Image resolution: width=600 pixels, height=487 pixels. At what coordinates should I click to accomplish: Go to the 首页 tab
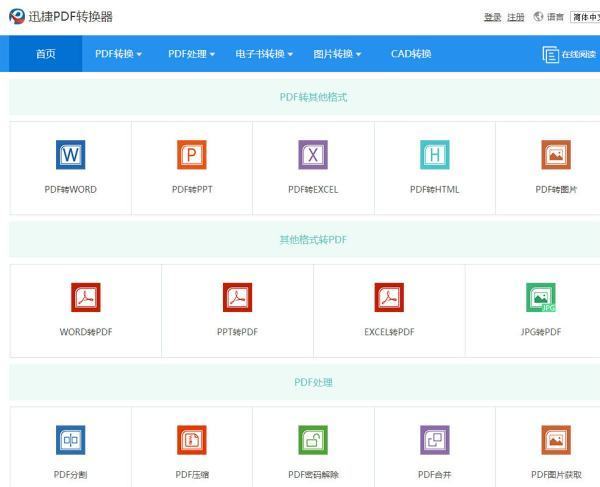point(46,54)
